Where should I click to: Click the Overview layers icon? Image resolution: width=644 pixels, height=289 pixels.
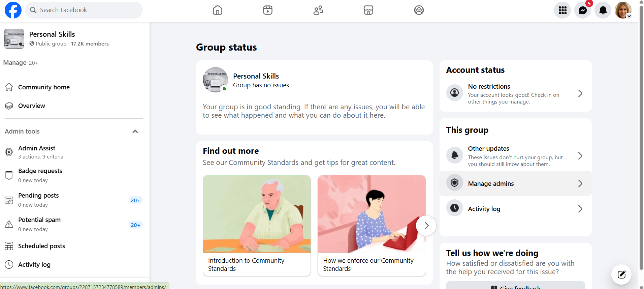pyautogui.click(x=9, y=106)
